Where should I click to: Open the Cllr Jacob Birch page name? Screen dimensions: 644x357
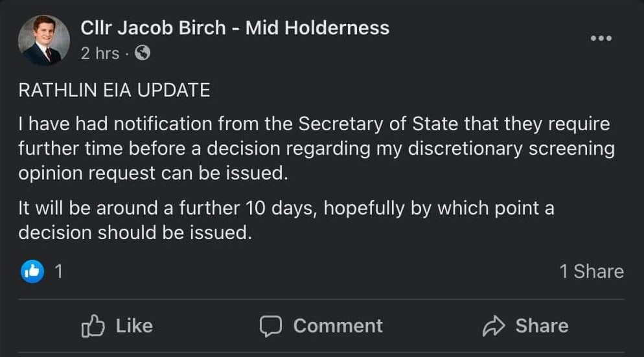point(235,28)
